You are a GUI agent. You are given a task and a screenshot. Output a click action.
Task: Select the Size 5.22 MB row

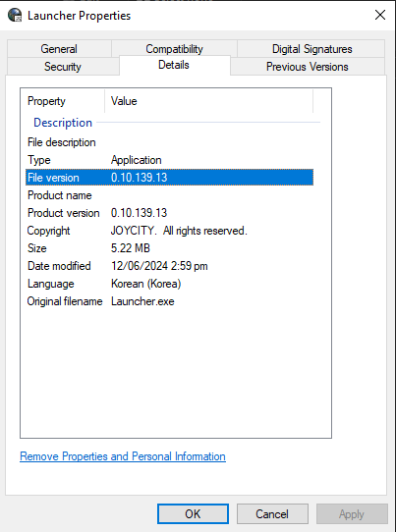[x=169, y=248]
